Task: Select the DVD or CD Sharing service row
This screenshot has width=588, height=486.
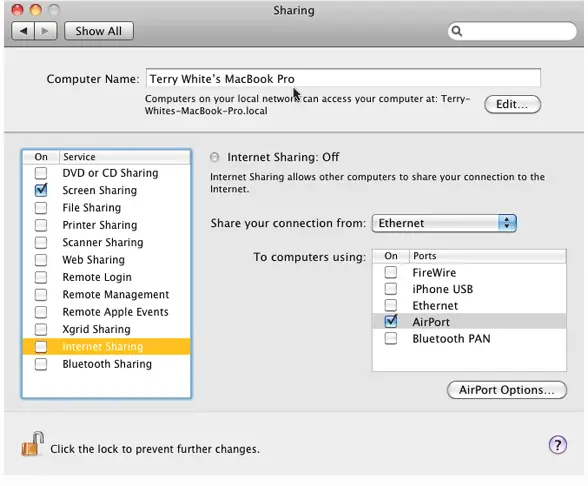Action: pos(106,173)
